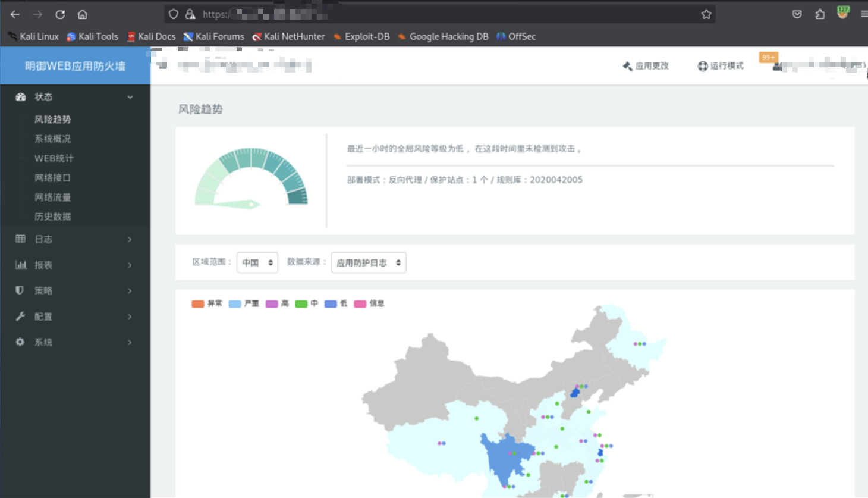Screen dimensions: 868x498
Task: Toggle 中 green legend swatch
Action: (x=301, y=304)
